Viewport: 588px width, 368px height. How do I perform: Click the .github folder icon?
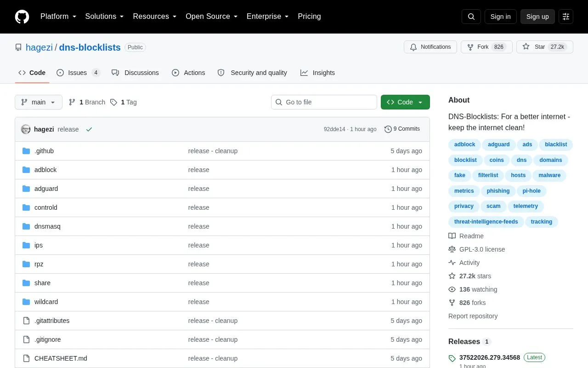26,151
